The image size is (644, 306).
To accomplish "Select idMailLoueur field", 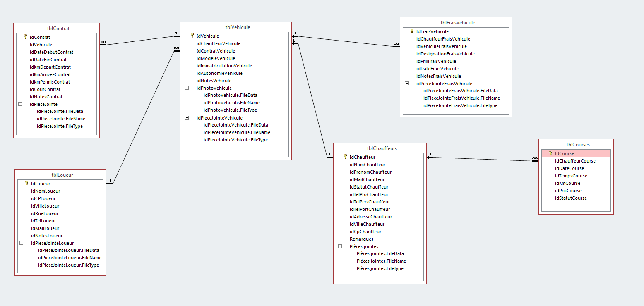I will 45,228.
